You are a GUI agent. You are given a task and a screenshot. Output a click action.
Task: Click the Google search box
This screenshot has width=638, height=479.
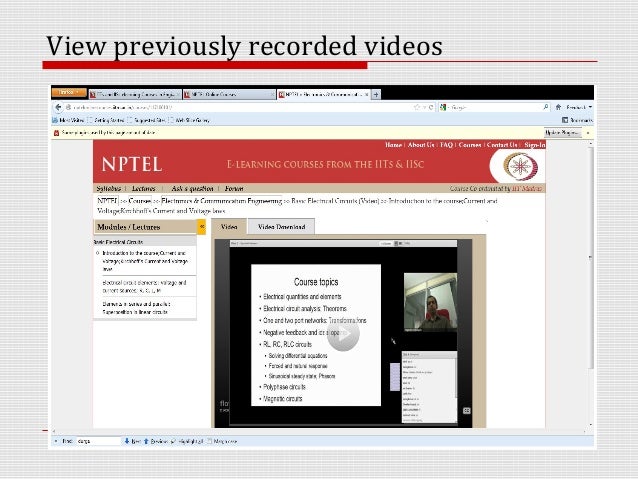point(494,107)
